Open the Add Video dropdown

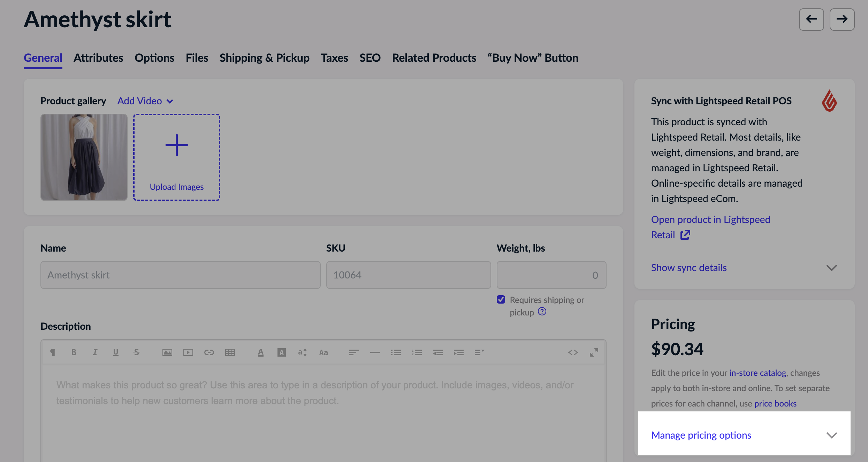tap(145, 101)
